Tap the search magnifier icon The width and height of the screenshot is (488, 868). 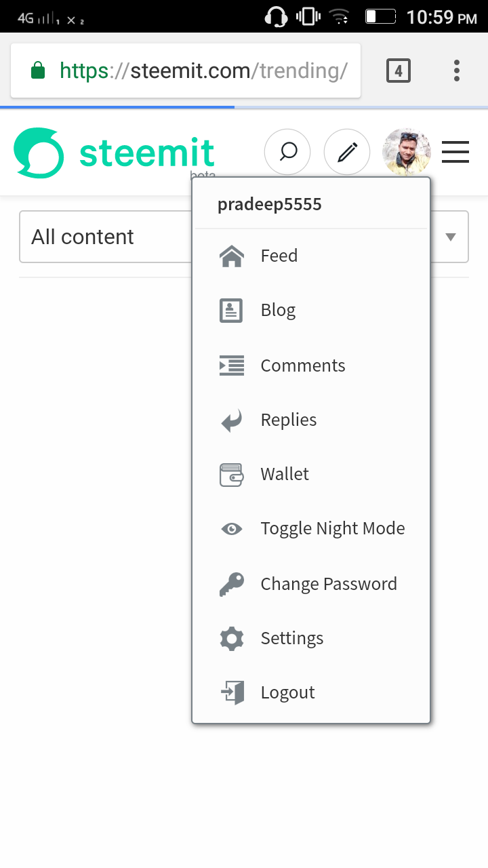[x=287, y=152]
